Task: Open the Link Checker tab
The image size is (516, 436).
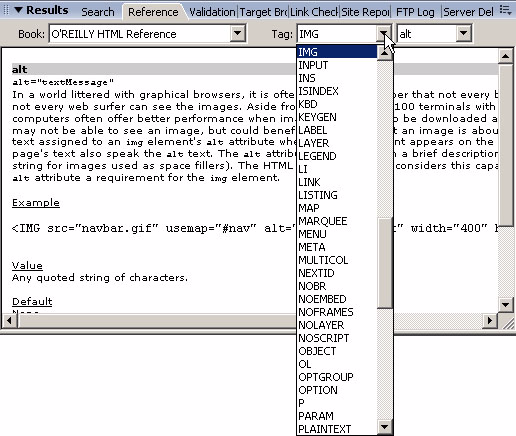Action: (x=314, y=12)
